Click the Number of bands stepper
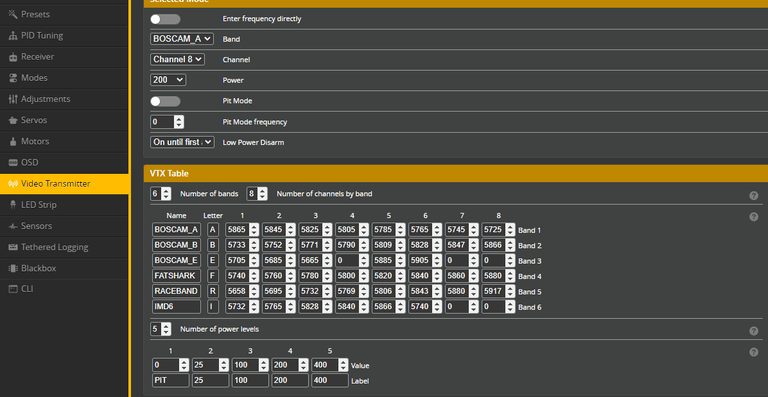768x397 pixels. click(x=166, y=194)
